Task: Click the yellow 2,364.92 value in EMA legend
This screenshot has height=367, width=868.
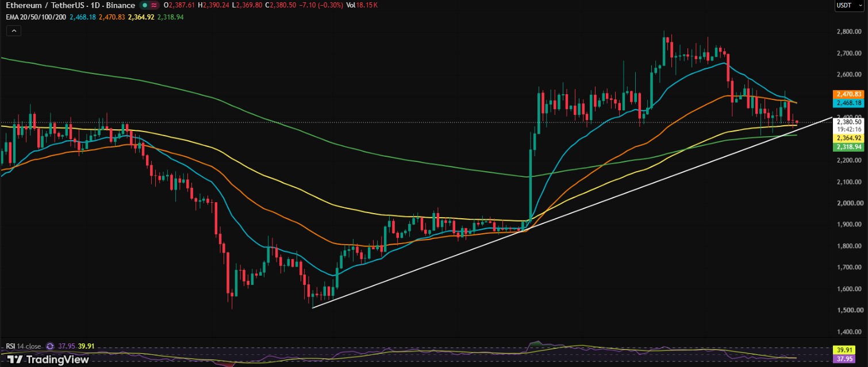Action: pos(141,17)
